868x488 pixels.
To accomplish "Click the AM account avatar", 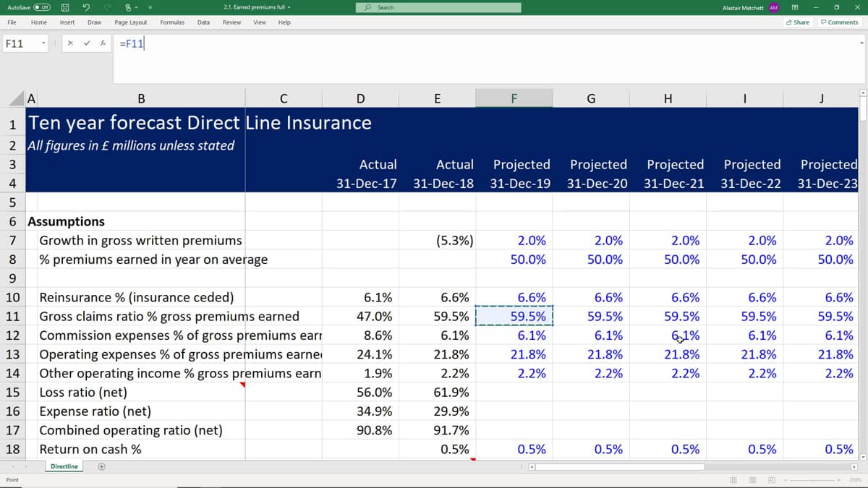I will 774,7.
